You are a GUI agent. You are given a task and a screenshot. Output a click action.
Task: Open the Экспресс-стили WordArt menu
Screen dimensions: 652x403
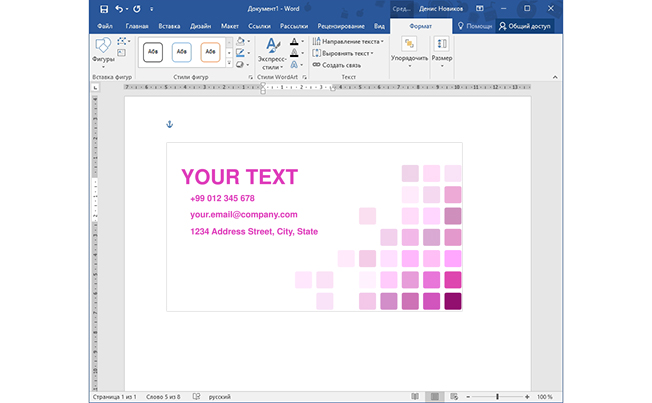272,53
